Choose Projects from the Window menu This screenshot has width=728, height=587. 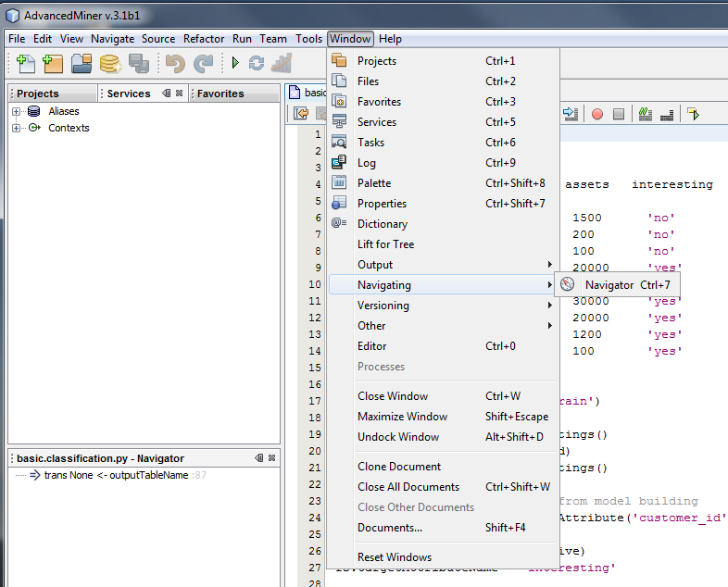pyautogui.click(x=444, y=61)
